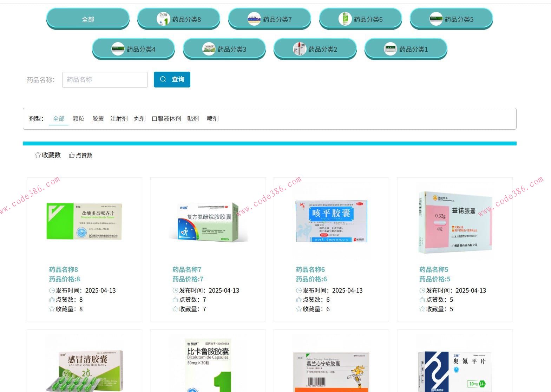Click star icon on 药品名称7 card

175,309
